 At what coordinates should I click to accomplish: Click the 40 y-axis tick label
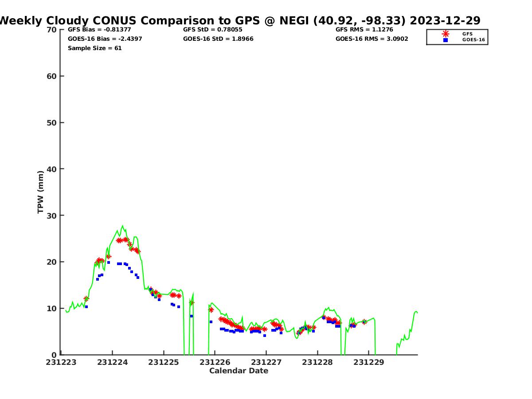pyautogui.click(x=52, y=169)
